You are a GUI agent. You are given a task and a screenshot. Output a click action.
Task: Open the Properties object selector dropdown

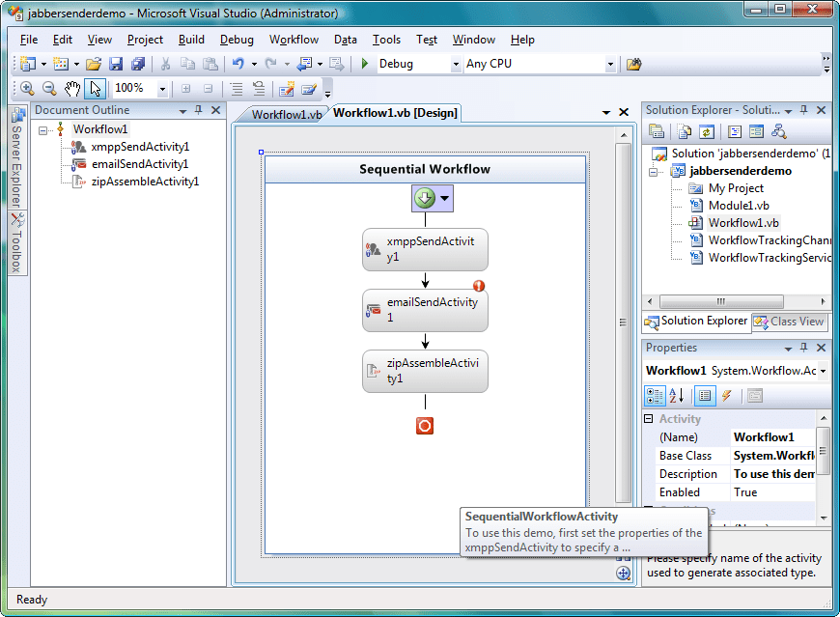(823, 371)
